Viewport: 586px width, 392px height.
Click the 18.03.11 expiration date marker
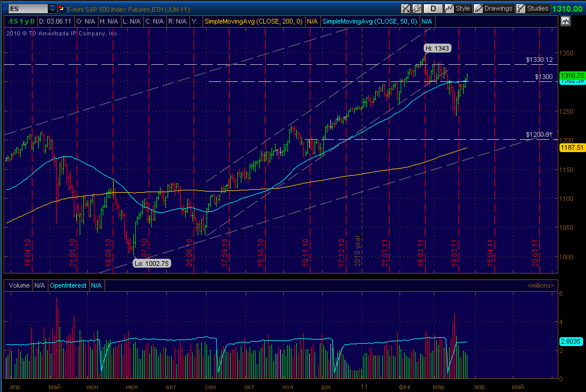click(x=454, y=253)
